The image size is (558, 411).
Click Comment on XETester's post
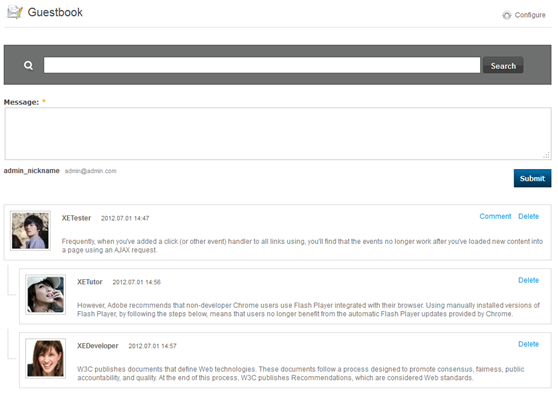[x=495, y=216]
